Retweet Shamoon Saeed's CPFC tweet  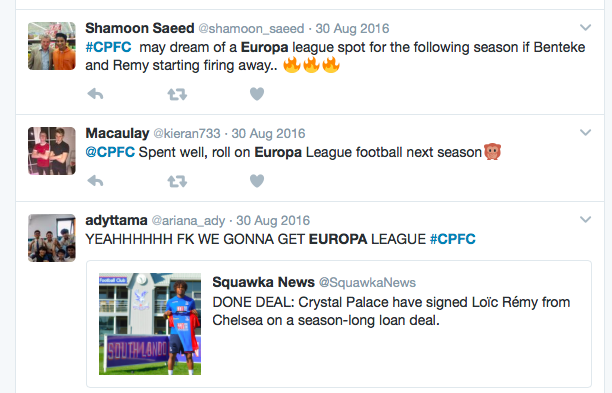[177, 94]
